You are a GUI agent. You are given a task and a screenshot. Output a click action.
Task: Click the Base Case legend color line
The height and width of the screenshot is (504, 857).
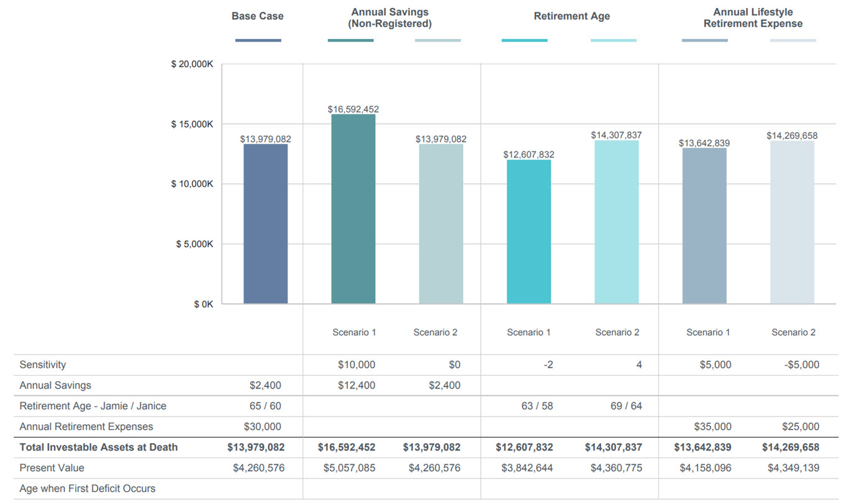click(x=258, y=40)
